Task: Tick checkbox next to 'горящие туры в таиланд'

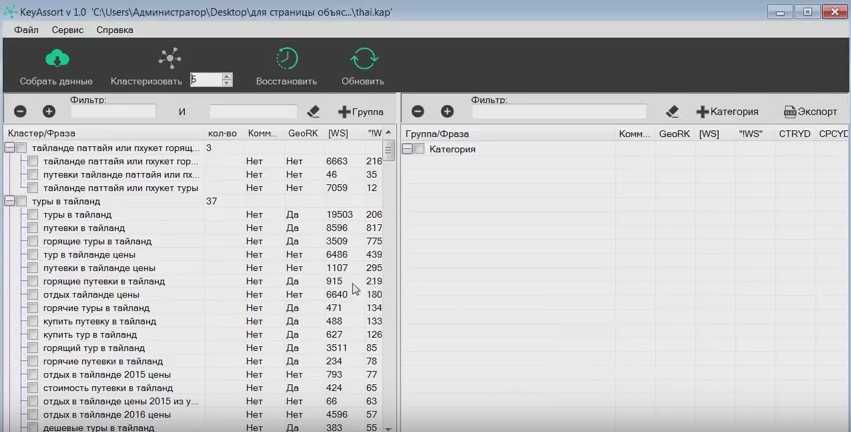Action: point(33,241)
